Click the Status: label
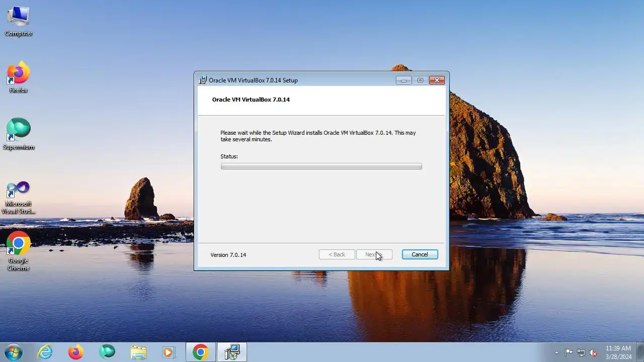The height and width of the screenshot is (362, 644). pyautogui.click(x=229, y=156)
